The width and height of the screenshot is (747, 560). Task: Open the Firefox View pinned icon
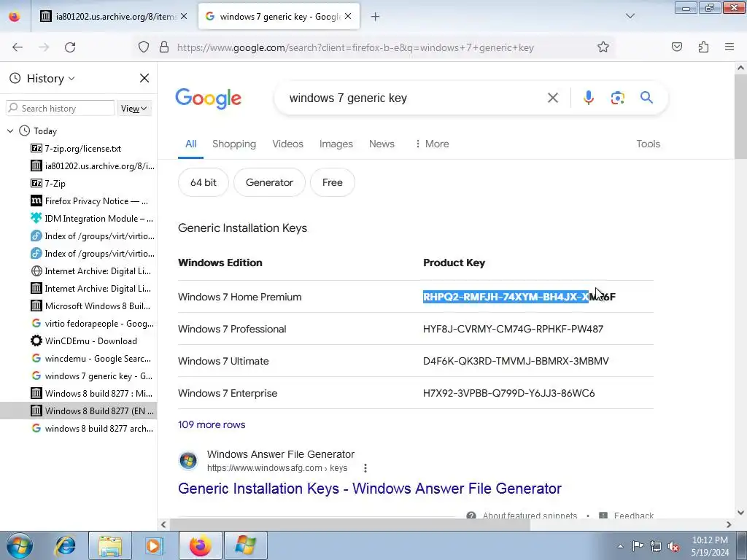15,17
